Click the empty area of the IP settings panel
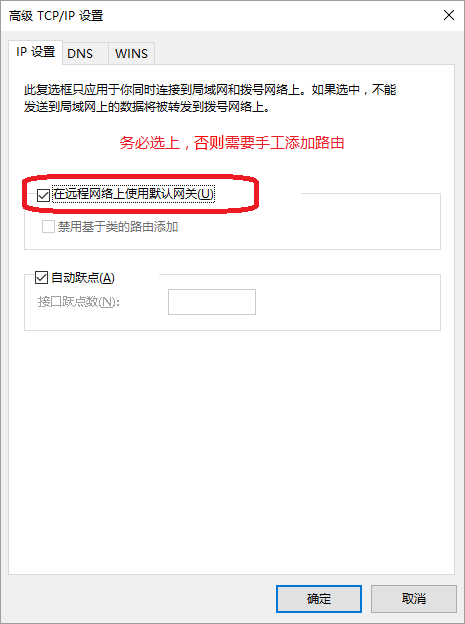Screen dimensions: 465x624 click(231, 450)
